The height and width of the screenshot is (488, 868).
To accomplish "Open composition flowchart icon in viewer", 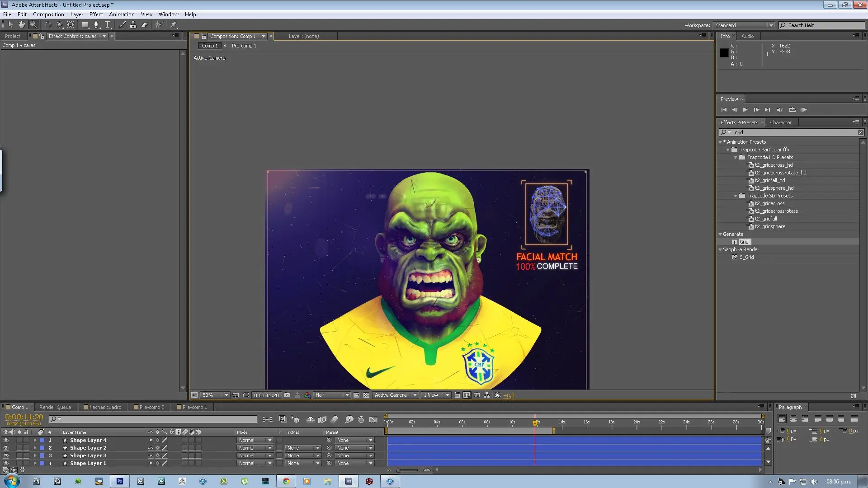I will point(486,395).
